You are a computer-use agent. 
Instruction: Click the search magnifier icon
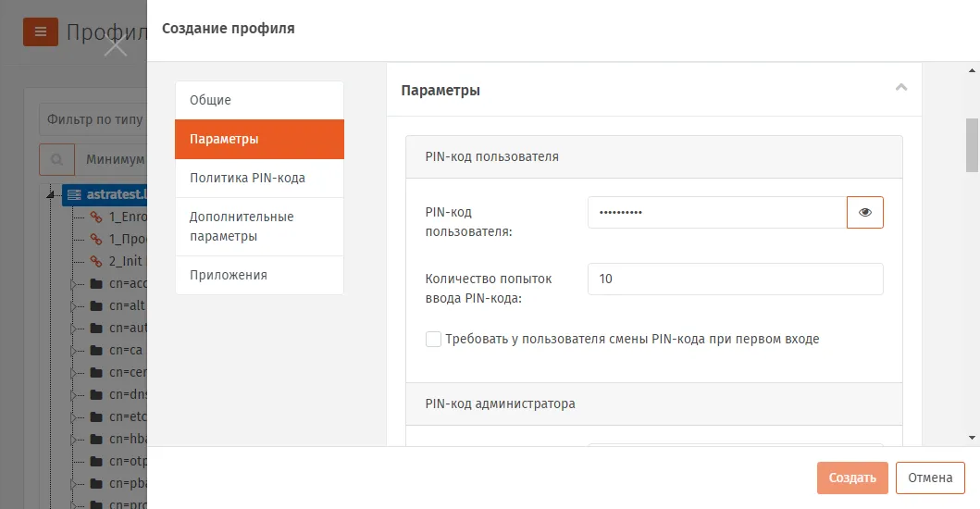click(56, 159)
